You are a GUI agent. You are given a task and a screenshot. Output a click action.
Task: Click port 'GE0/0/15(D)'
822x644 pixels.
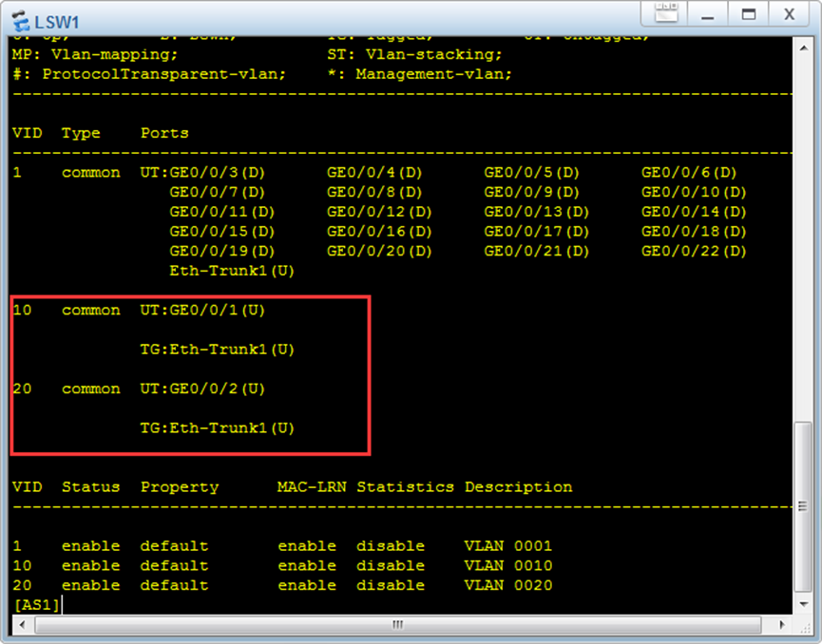(x=222, y=232)
